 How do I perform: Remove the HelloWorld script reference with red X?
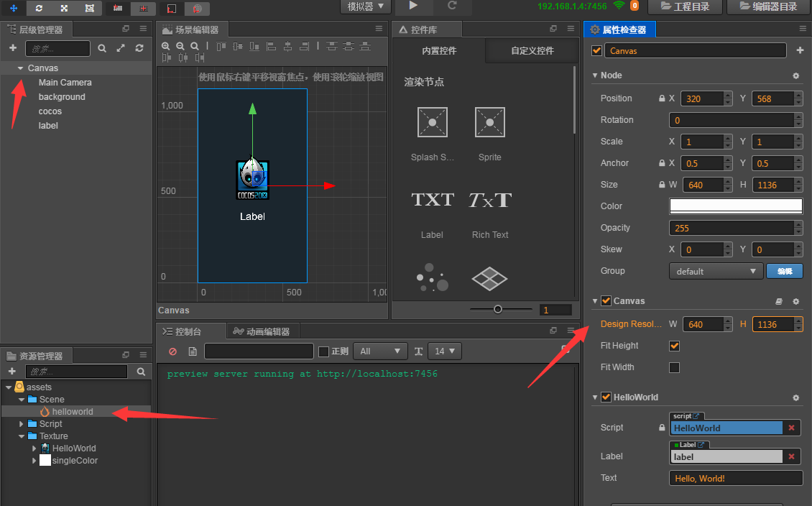coord(791,428)
